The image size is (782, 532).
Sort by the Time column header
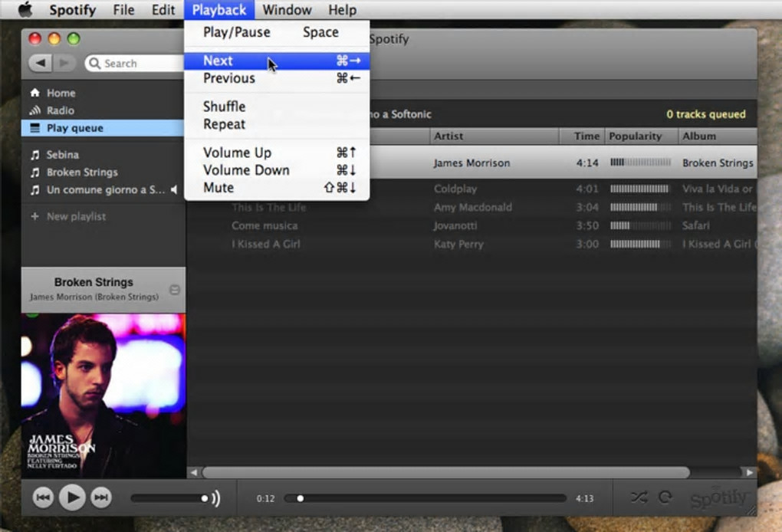[x=582, y=136]
